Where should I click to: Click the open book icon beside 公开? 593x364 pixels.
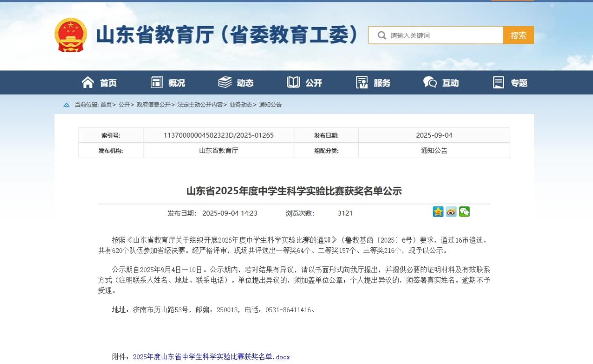293,83
